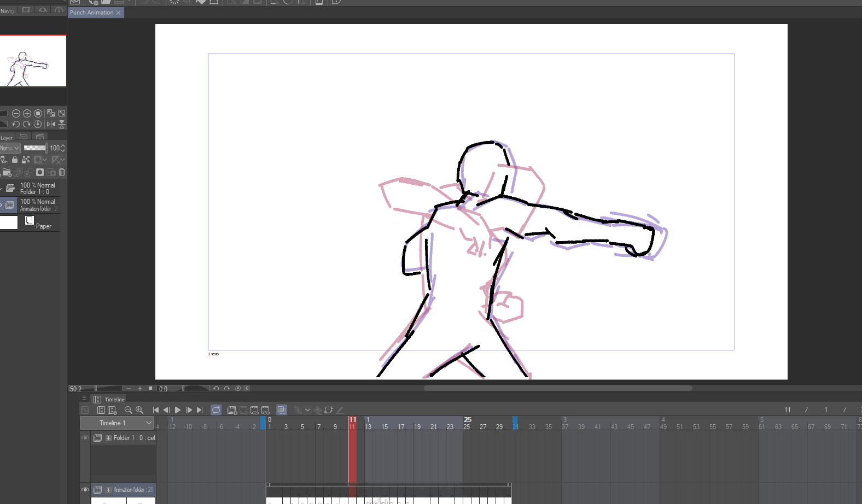Toggle lock transparent pixels
This screenshot has height=504, width=862.
click(26, 160)
